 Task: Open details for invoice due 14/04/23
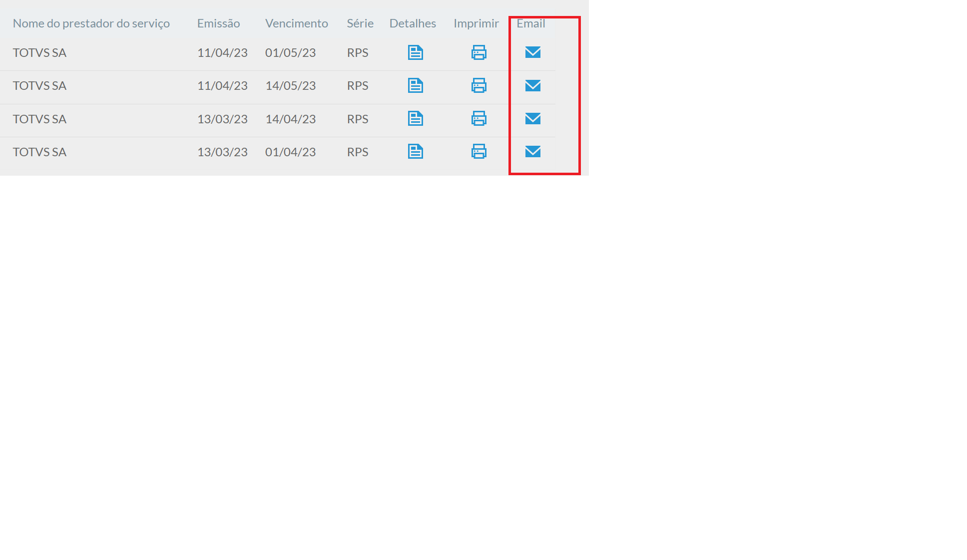(415, 118)
